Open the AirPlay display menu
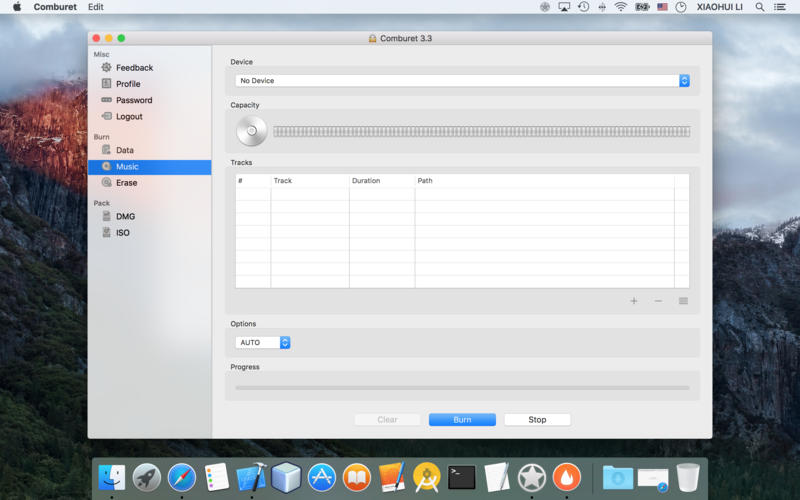800x500 pixels. 564,7
